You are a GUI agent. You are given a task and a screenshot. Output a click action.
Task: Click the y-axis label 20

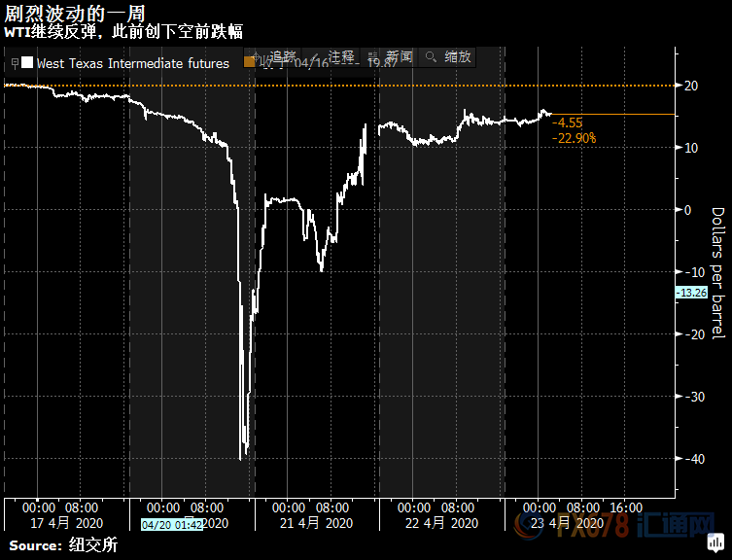point(691,86)
